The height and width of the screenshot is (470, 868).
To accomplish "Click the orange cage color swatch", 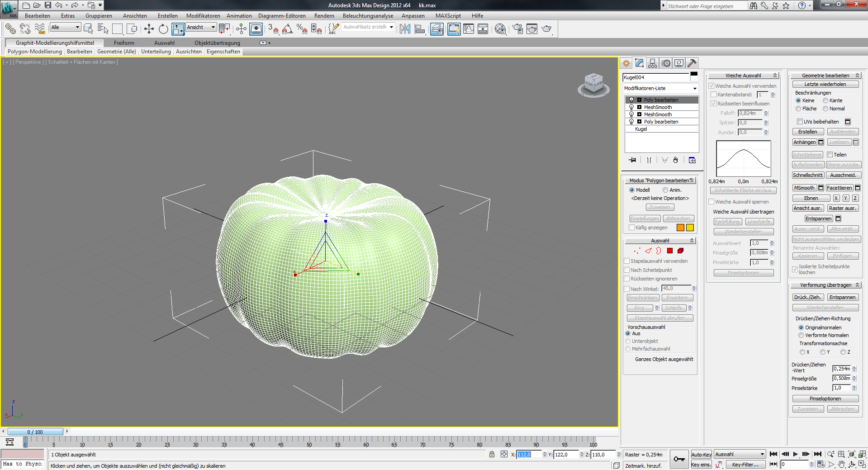I will click(x=680, y=228).
